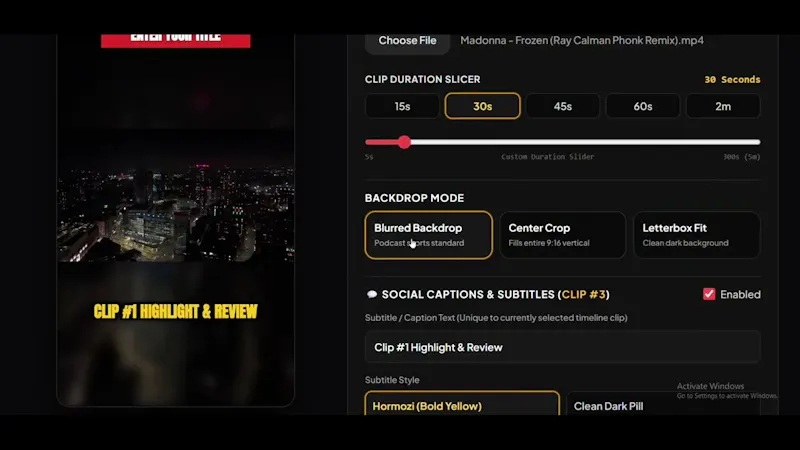Select Blurred Backdrop mode
This screenshot has width=800, height=450.
(x=429, y=235)
